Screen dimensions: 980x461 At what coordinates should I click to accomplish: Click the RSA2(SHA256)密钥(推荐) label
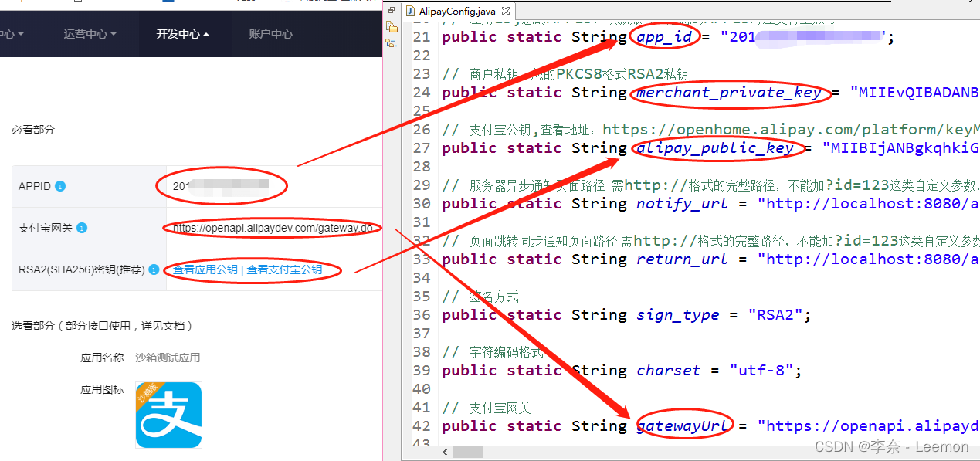click(82, 269)
